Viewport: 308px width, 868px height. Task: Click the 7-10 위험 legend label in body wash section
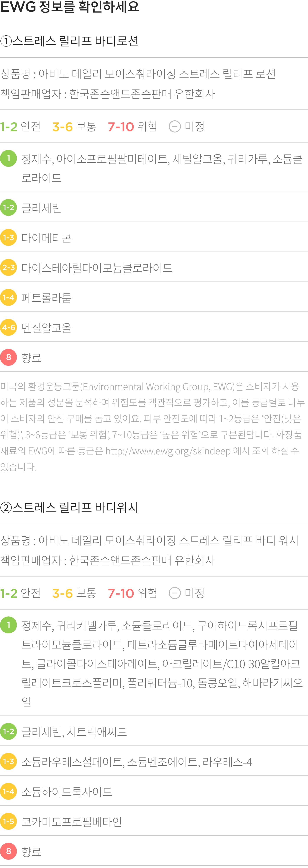click(x=133, y=593)
